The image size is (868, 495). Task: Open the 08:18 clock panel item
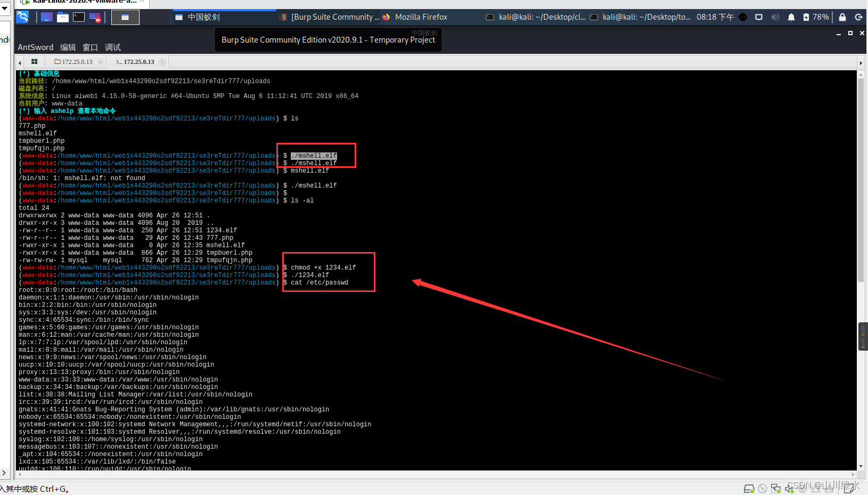pos(715,17)
